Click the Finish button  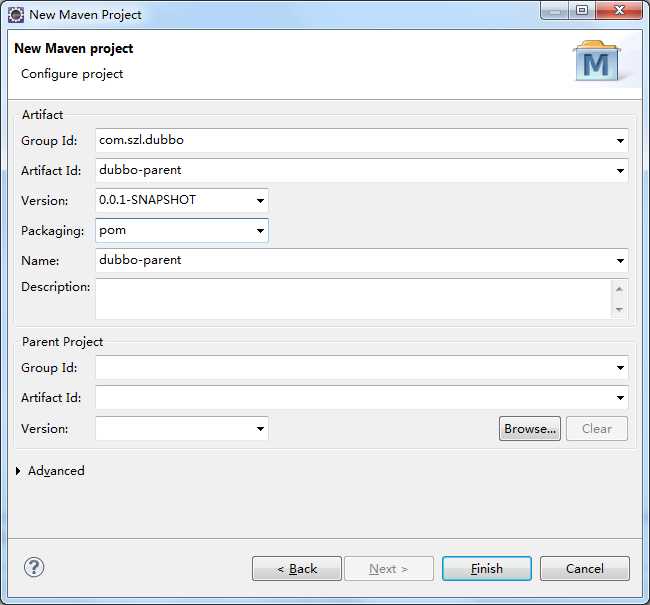pos(487,569)
